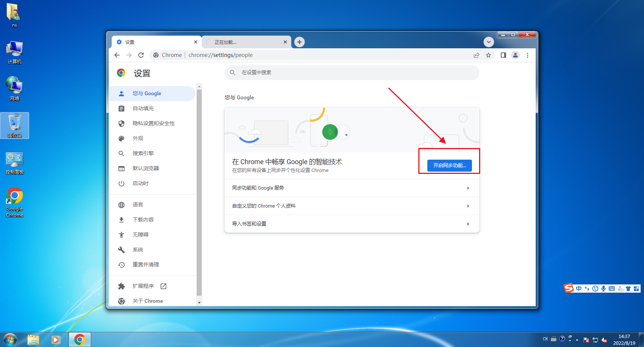Screen dimensions: 644x347
Task: Select 您与 Google in the sidebar
Action: pos(152,94)
